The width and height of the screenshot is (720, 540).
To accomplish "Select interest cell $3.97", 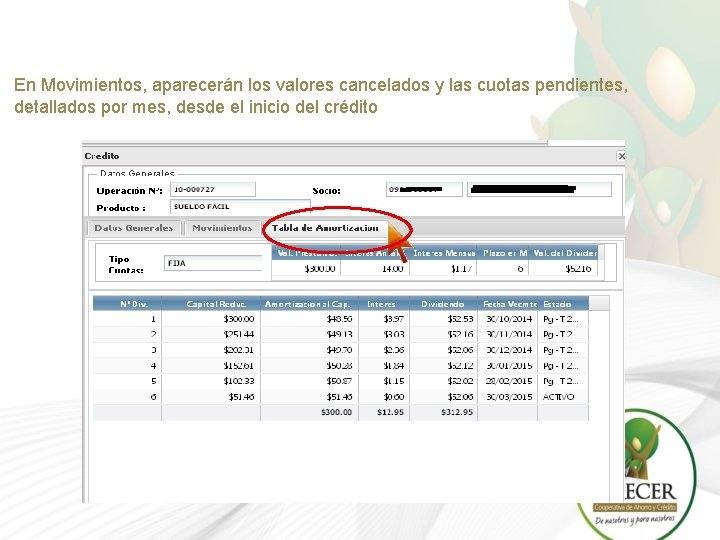I will point(384,319).
